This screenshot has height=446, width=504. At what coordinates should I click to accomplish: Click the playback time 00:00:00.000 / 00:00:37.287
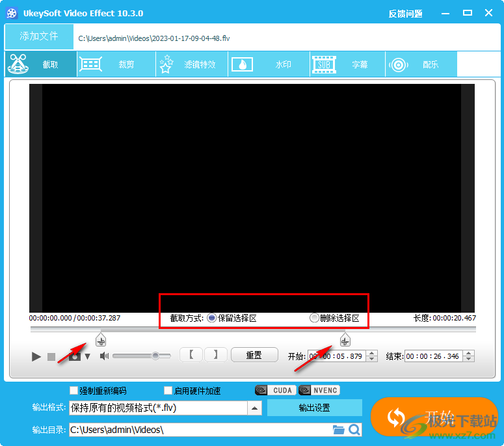(x=75, y=318)
